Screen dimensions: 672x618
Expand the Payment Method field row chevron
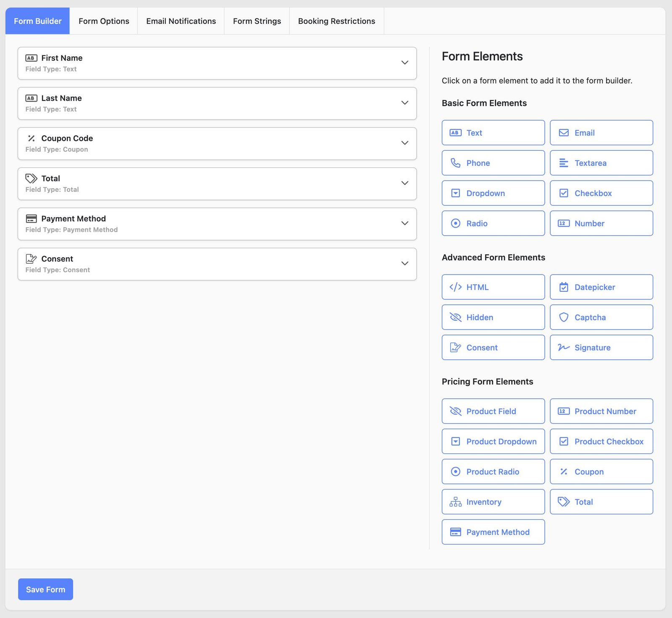405,223
